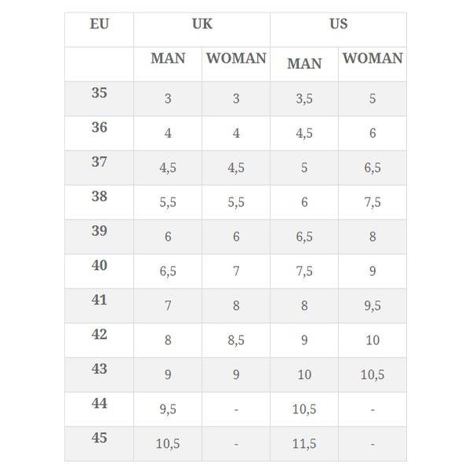The image size is (476, 476).
Task: Click US woman size for EU 42
Action: 372,340
